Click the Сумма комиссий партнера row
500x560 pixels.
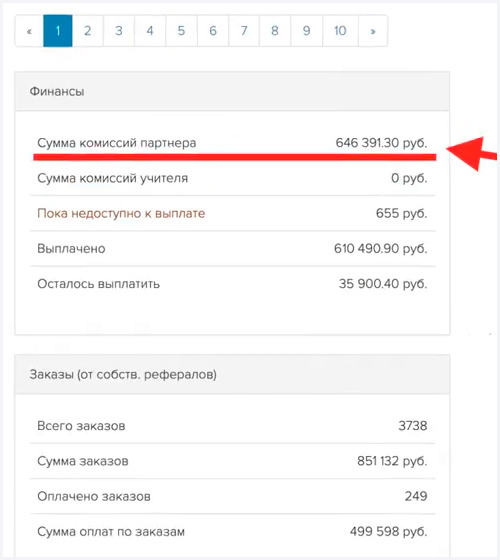(232, 143)
